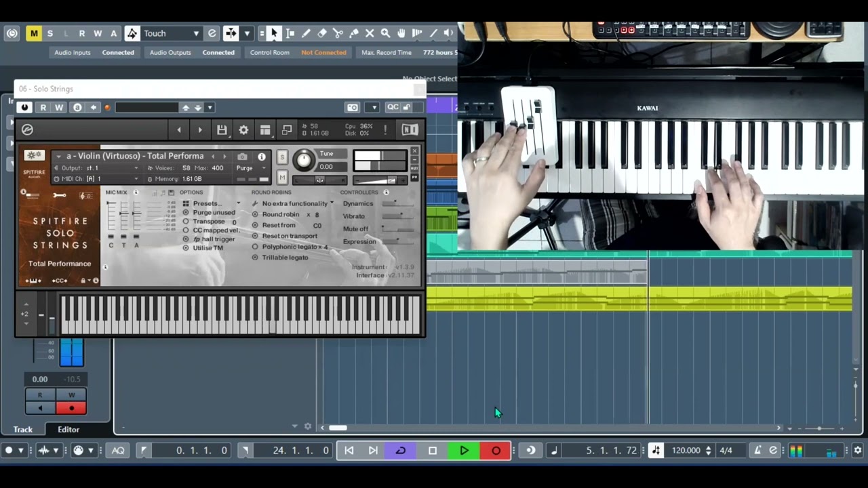Select the Range Selection tool

[x=290, y=33]
